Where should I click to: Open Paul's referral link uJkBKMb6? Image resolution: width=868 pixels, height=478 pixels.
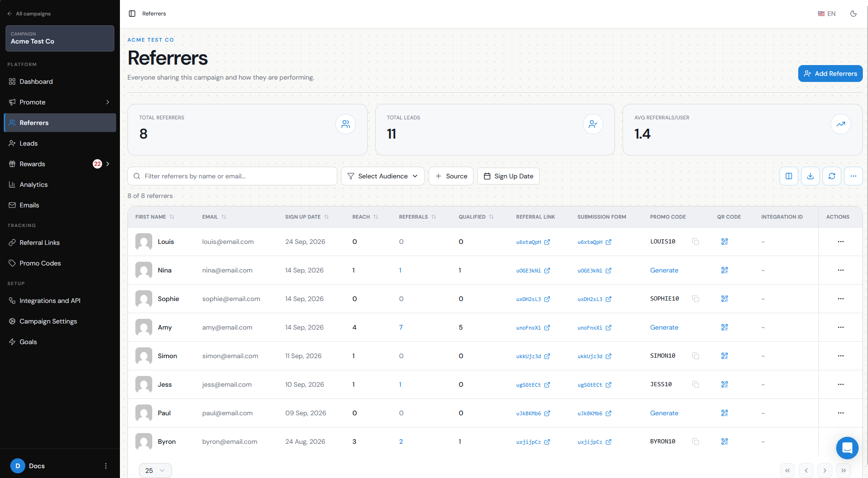point(533,413)
